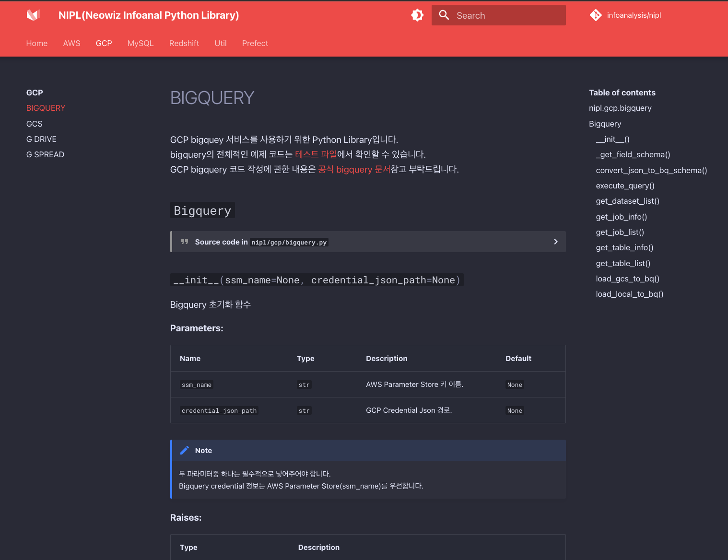Click the pencil icon in the Note box
The image size is (728, 560).
click(185, 450)
